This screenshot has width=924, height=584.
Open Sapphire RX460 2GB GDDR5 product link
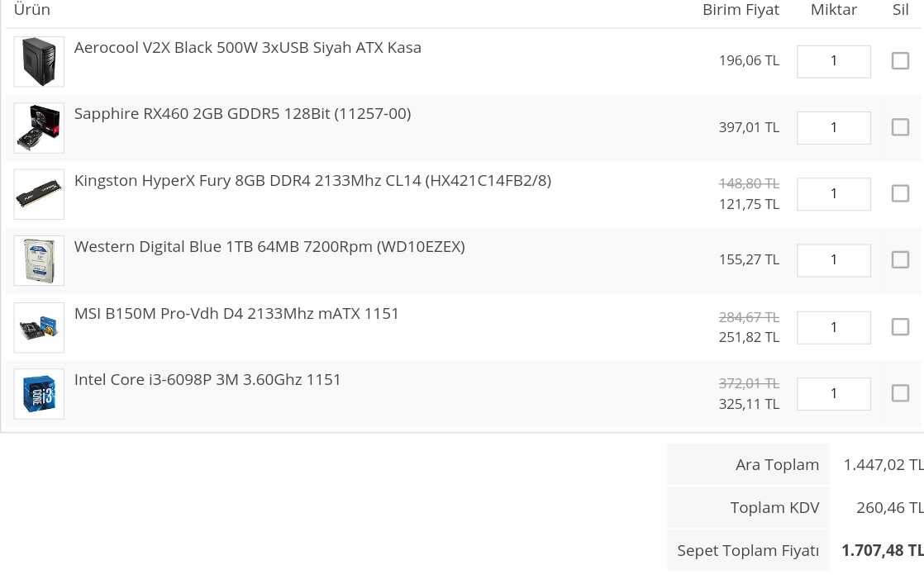[242, 114]
